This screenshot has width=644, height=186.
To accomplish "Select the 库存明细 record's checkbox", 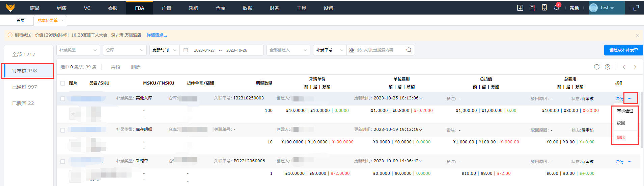I will click(63, 130).
